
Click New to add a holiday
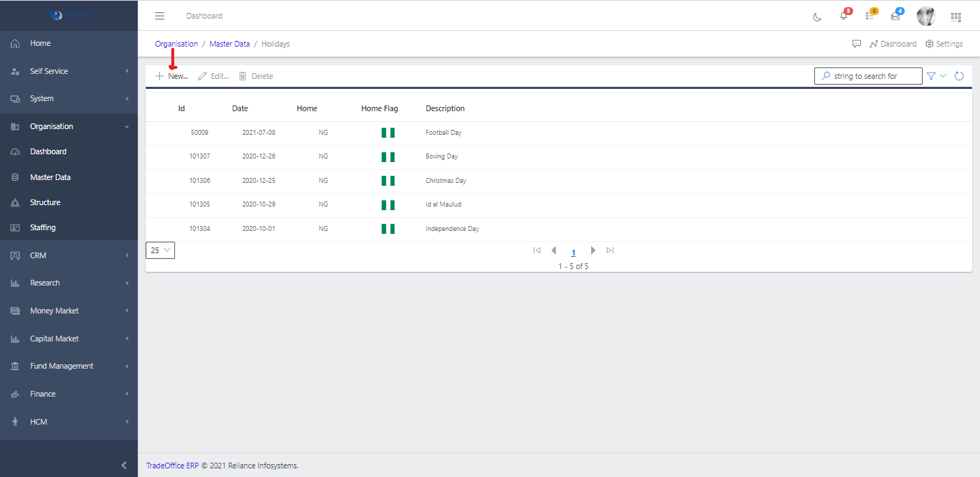pos(172,76)
